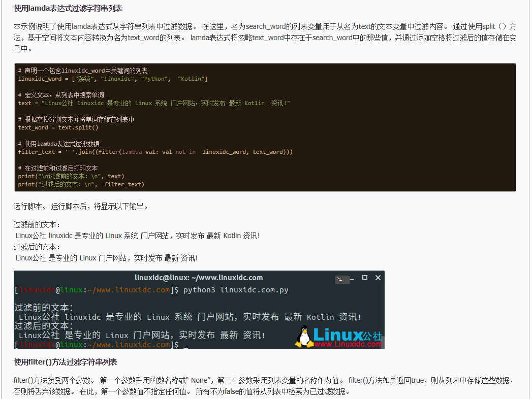
Task: Click terminal command python3 linuxidc.com.py
Action: click(236, 290)
